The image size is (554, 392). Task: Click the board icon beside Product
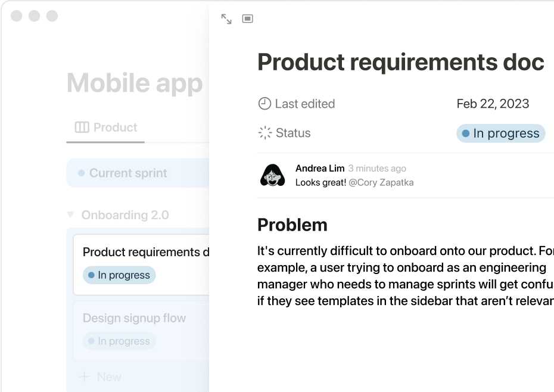click(82, 127)
